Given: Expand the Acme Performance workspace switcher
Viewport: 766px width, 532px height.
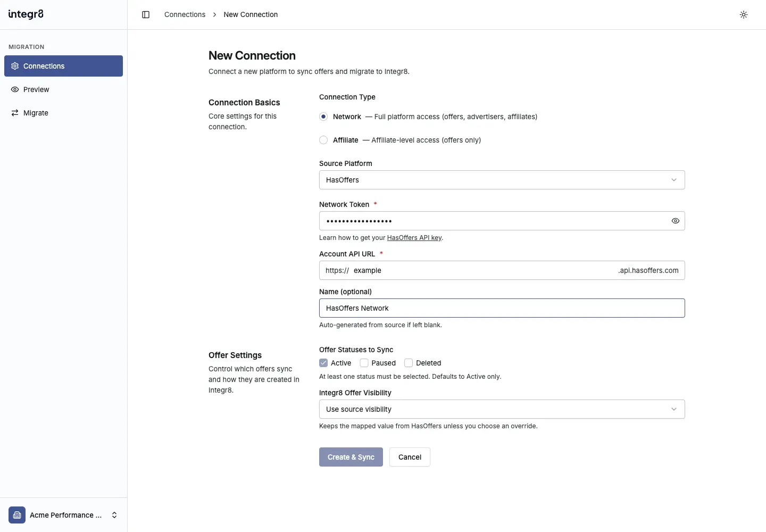Looking at the screenshot, I should click(63, 515).
